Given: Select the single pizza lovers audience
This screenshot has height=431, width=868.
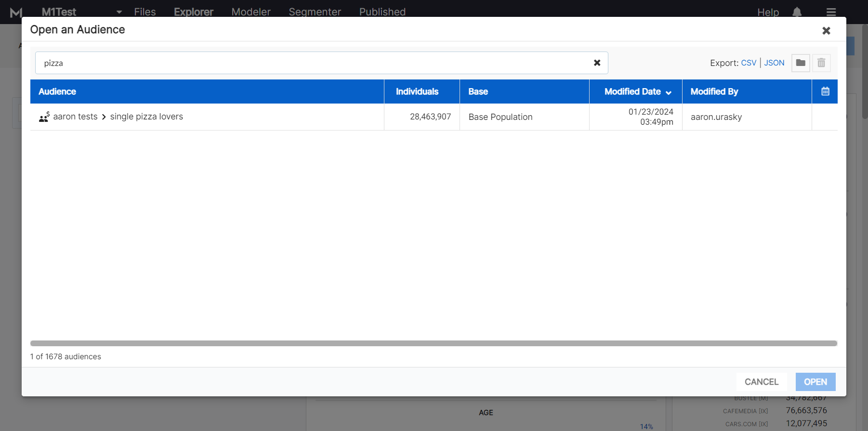Looking at the screenshot, I should click(x=146, y=117).
